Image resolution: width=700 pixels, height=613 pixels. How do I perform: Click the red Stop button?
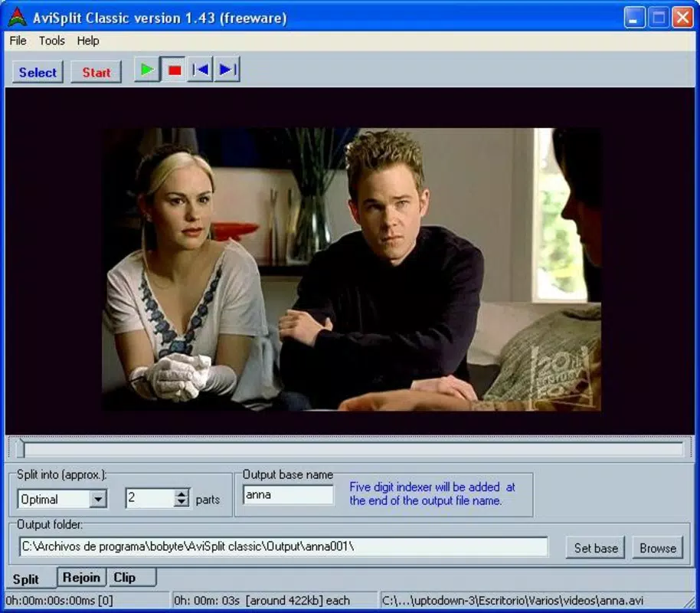point(174,70)
